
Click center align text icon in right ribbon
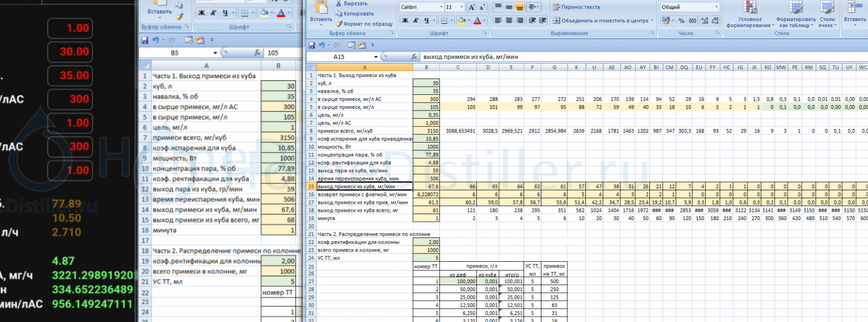coord(509,21)
